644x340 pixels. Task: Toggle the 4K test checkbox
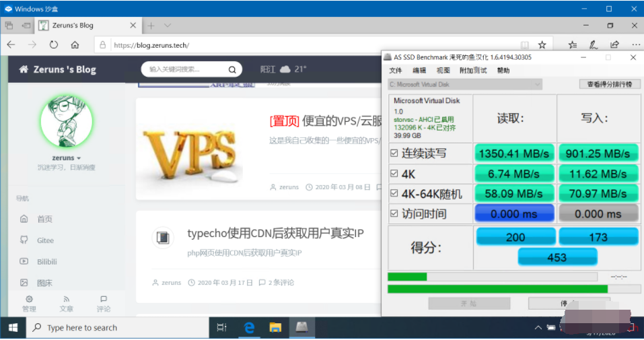[x=394, y=173]
